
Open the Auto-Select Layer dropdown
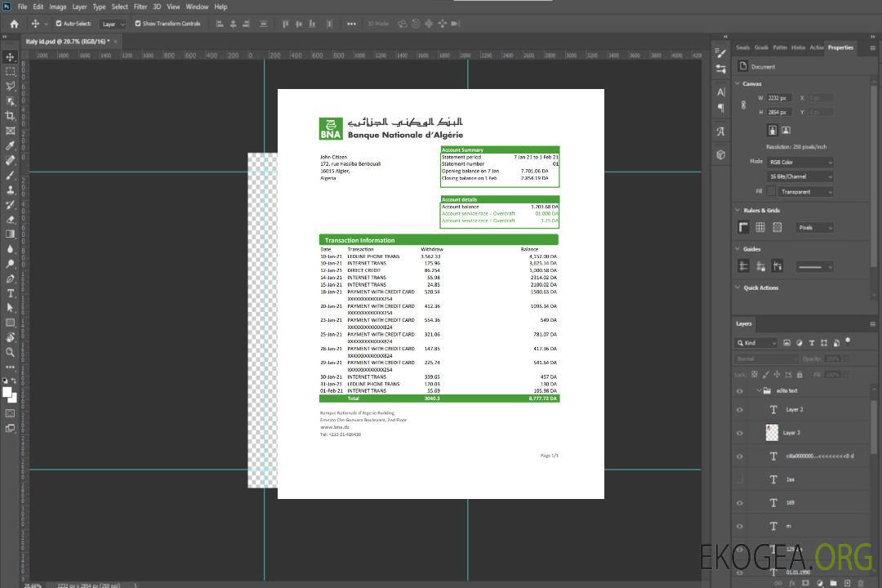pos(113,24)
